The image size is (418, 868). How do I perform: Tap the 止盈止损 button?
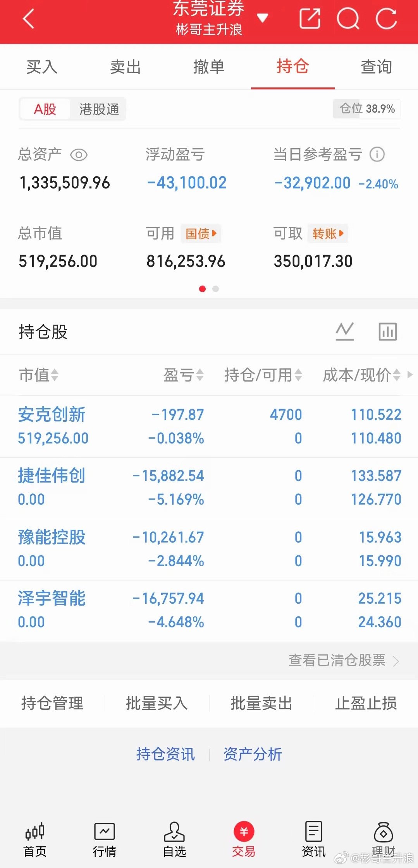[366, 703]
